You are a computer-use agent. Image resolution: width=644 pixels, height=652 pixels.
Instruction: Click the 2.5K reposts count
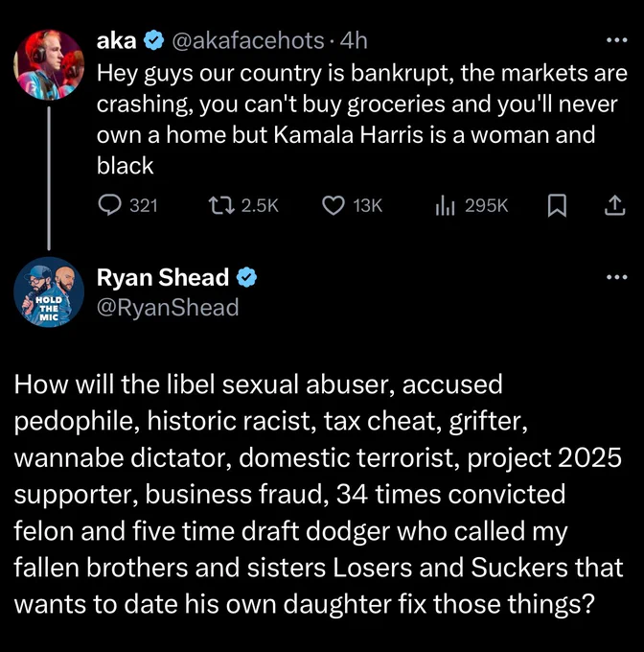click(x=260, y=205)
